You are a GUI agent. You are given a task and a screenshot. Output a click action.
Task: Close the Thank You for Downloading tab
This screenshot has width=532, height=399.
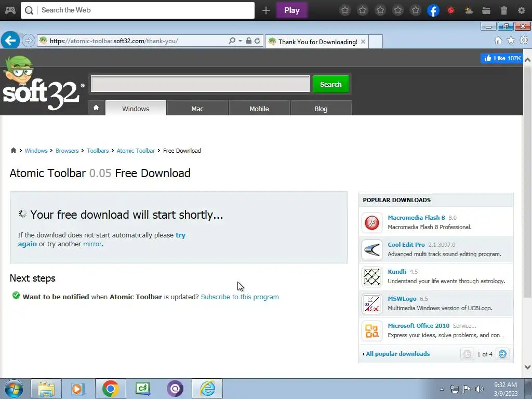click(x=363, y=42)
